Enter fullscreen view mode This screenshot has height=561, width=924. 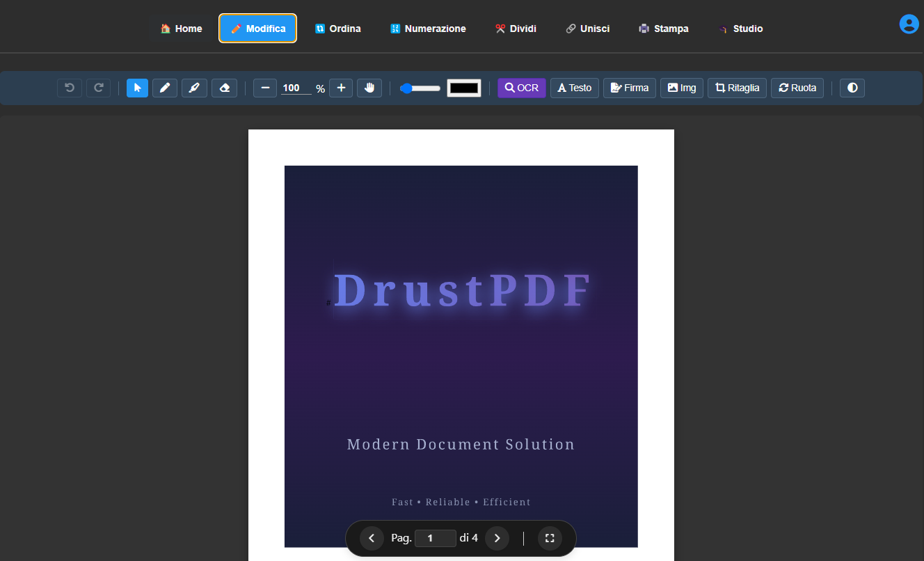click(x=550, y=538)
